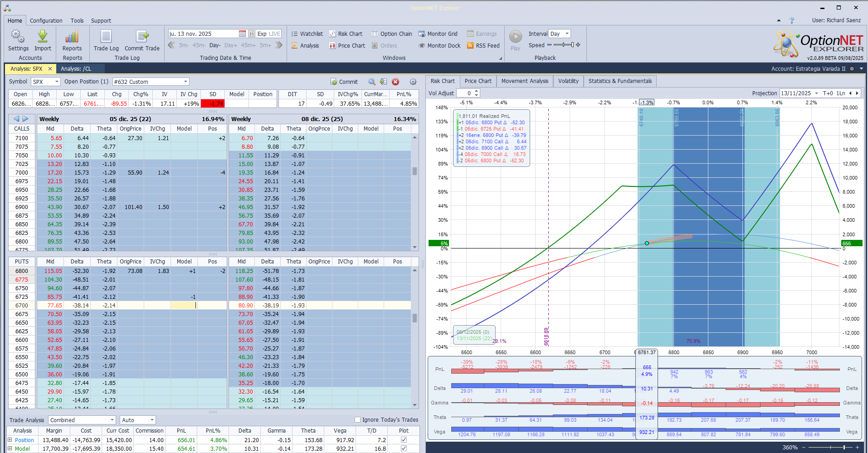Toggle LIVE mode in trading date box
The height and width of the screenshot is (453, 868).
tap(275, 34)
